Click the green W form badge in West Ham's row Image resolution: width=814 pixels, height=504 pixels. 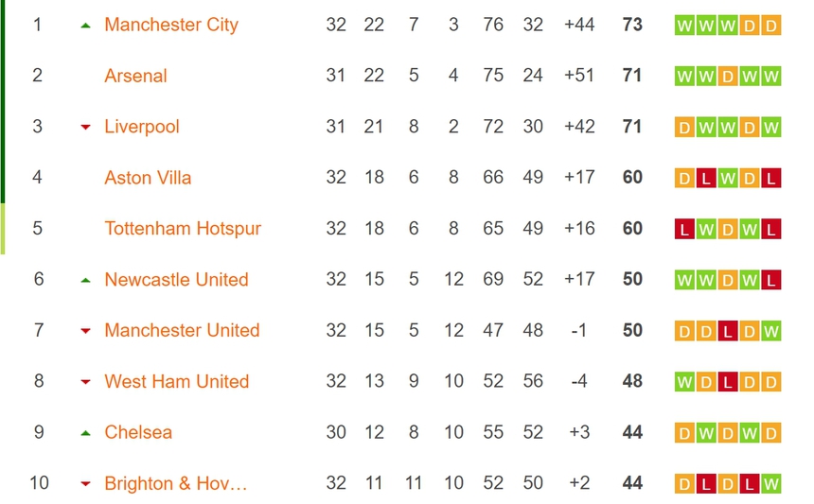(684, 382)
